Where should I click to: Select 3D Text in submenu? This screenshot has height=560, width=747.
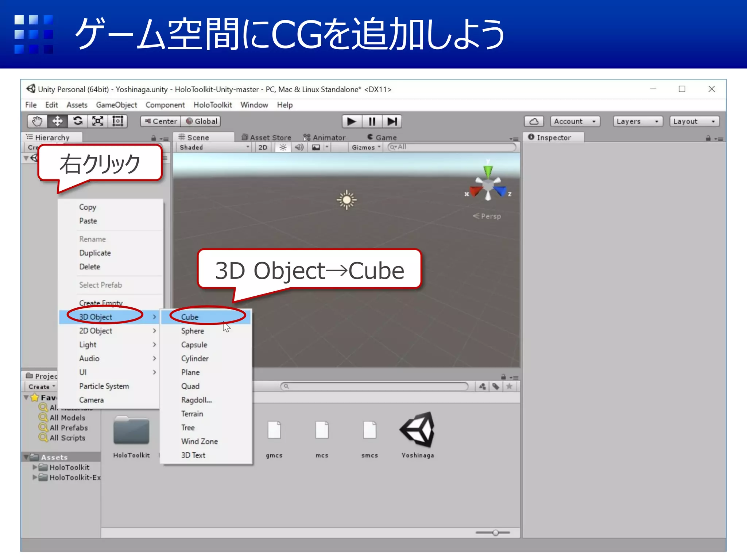(206, 455)
